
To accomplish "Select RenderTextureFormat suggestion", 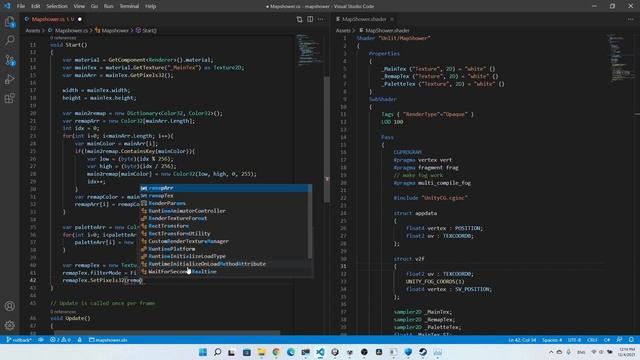I will [x=226, y=218].
